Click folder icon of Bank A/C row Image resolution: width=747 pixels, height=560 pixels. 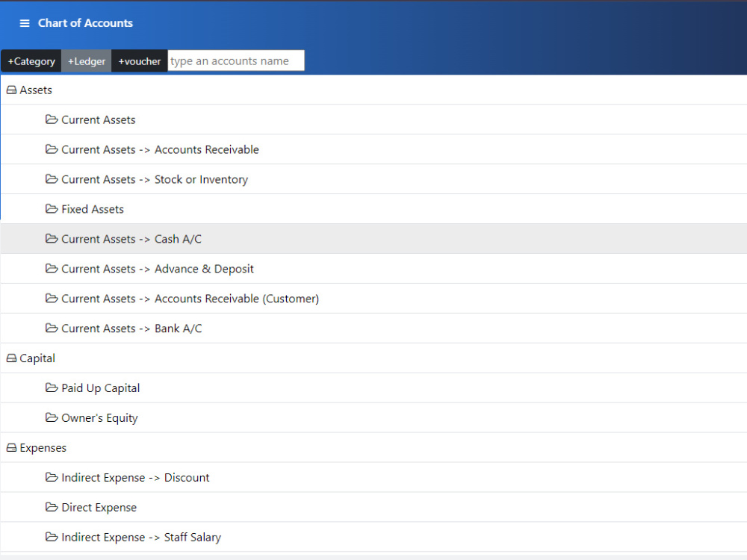[x=52, y=328]
